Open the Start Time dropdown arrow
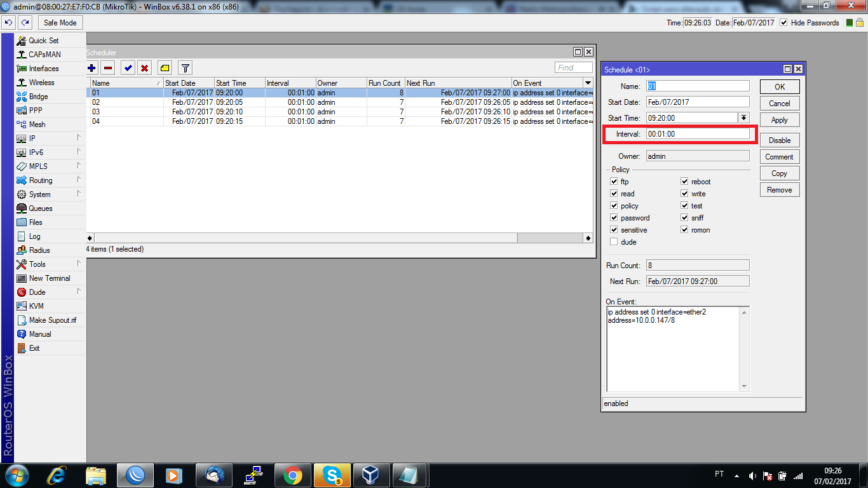 click(744, 118)
